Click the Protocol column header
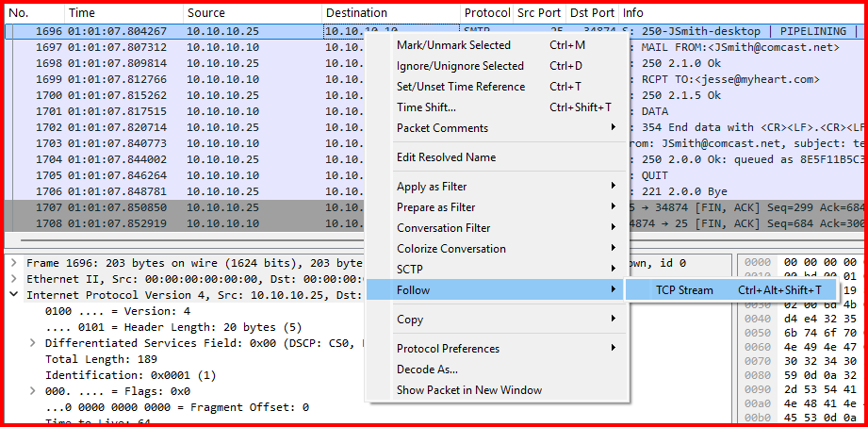868x427 pixels. (x=486, y=13)
